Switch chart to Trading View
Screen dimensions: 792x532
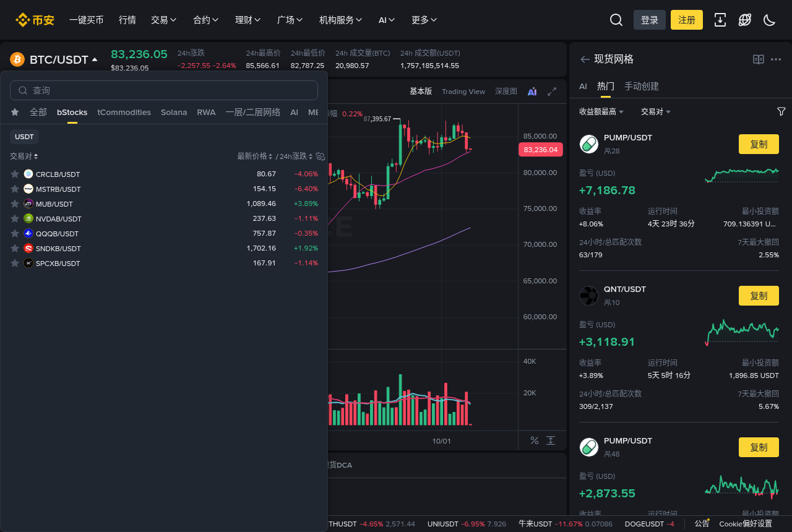[x=463, y=92]
